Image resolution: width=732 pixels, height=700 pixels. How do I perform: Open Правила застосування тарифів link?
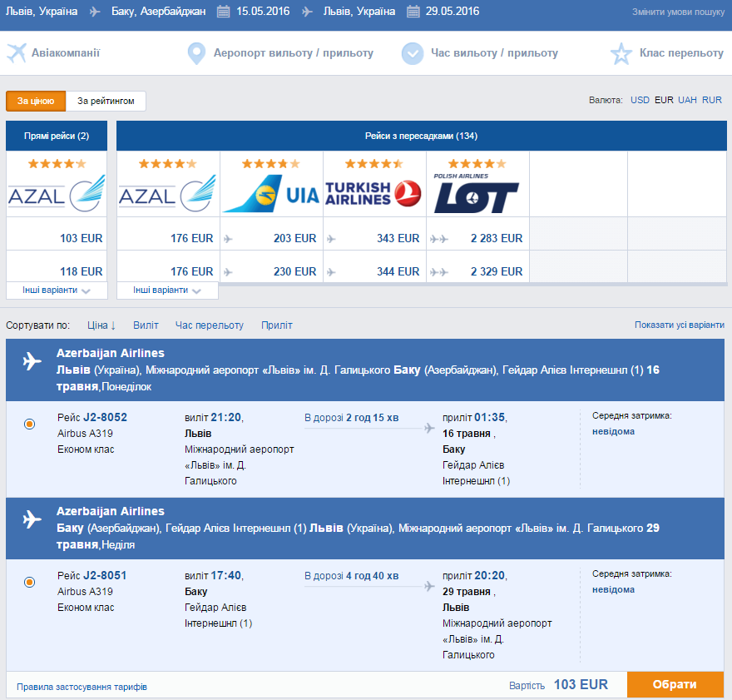(82, 687)
